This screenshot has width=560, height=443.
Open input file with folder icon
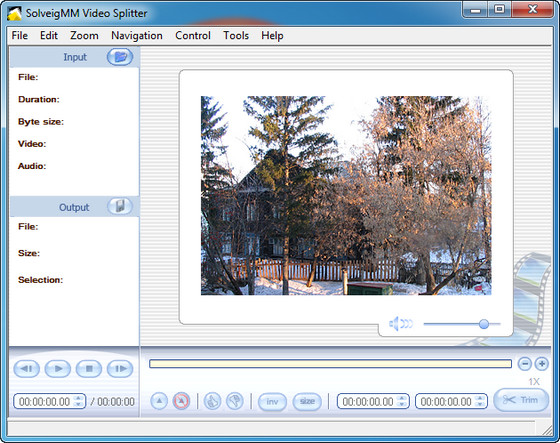coord(120,57)
